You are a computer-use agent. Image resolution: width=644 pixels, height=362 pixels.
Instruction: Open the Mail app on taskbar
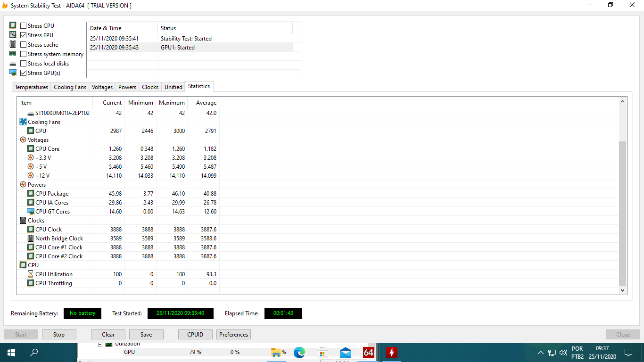346,352
